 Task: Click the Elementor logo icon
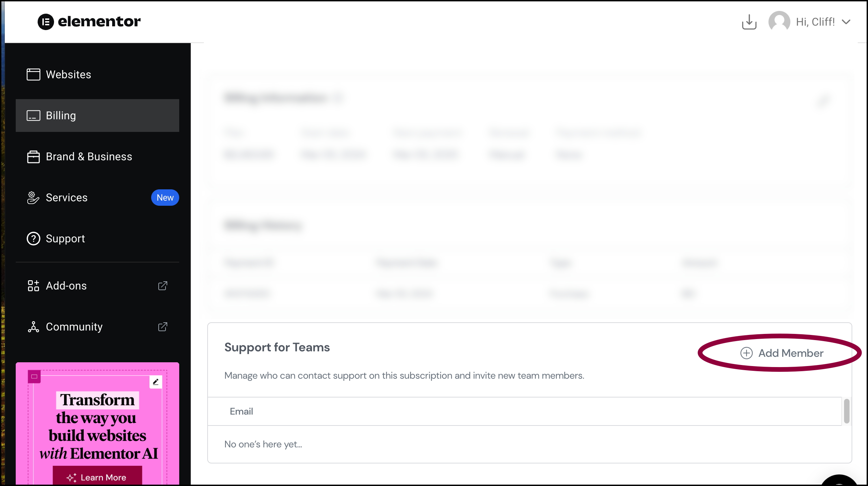click(45, 22)
